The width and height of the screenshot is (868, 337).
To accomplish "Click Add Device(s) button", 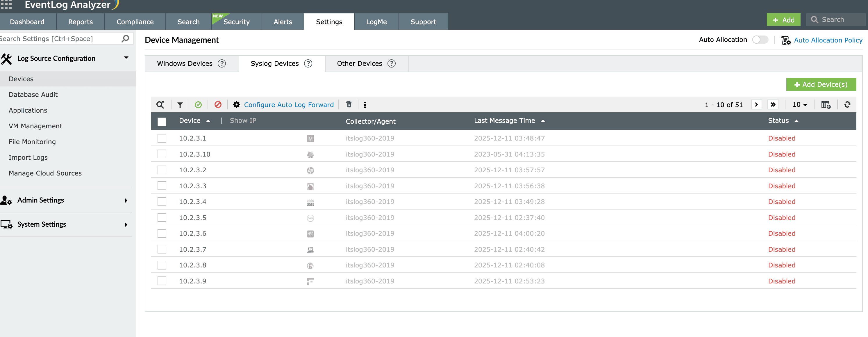I will pyautogui.click(x=821, y=84).
